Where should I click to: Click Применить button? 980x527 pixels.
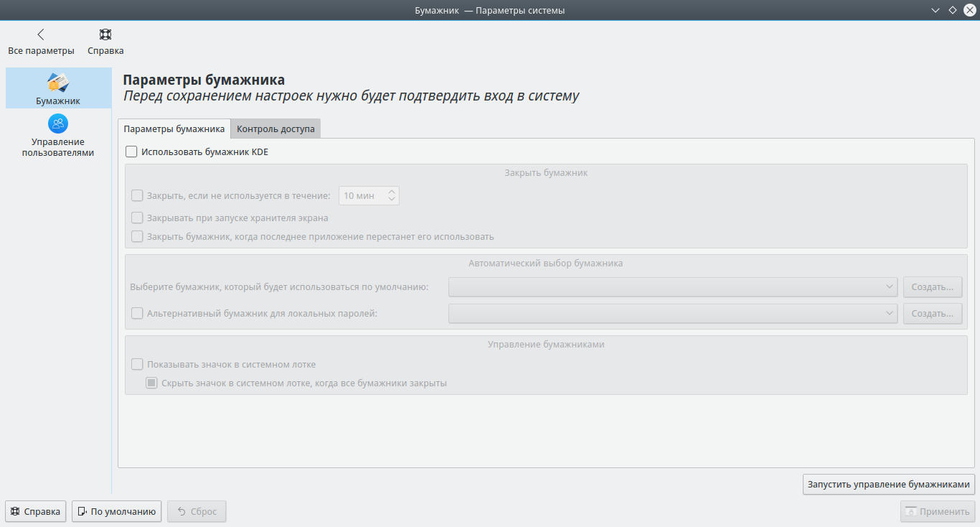938,512
